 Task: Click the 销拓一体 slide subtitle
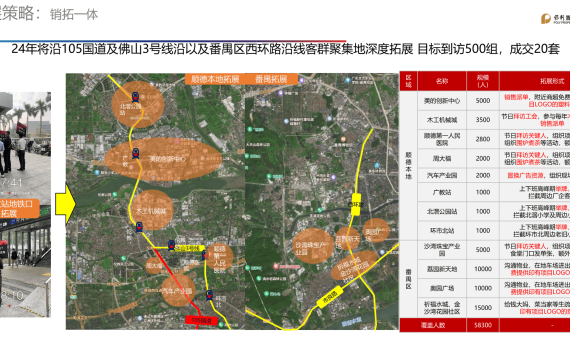(x=74, y=15)
